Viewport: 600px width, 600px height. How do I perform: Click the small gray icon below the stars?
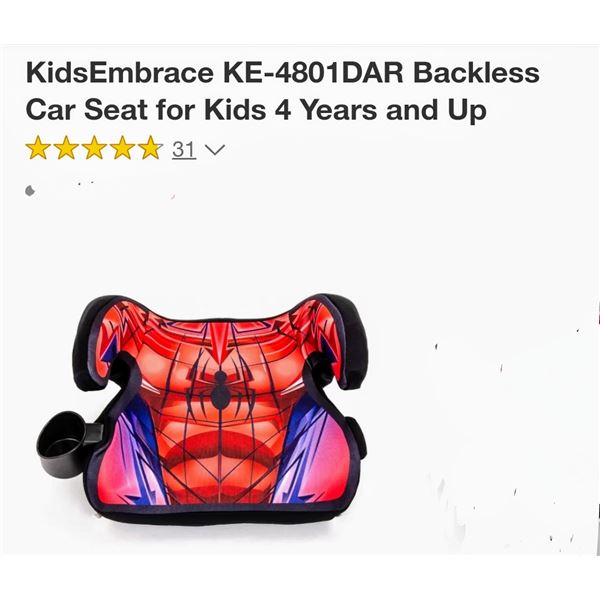click(30, 190)
